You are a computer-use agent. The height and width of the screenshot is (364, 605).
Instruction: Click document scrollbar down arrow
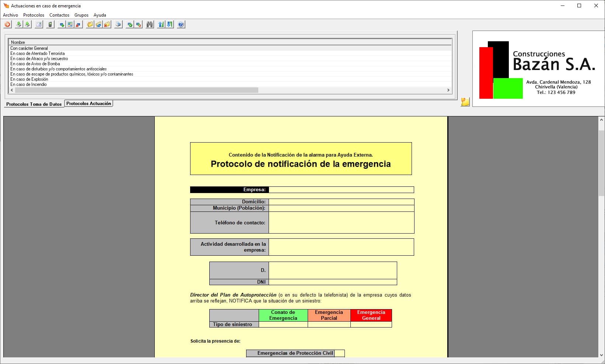(x=601, y=355)
